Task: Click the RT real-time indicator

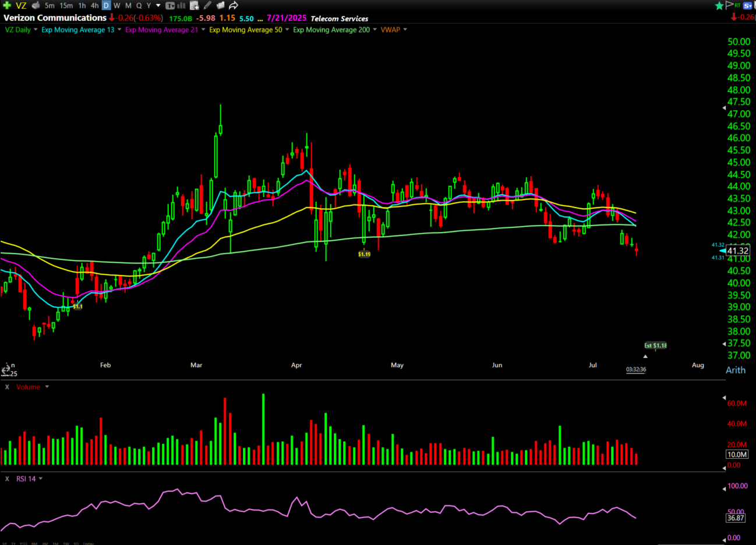Action: pyautogui.click(x=737, y=5)
